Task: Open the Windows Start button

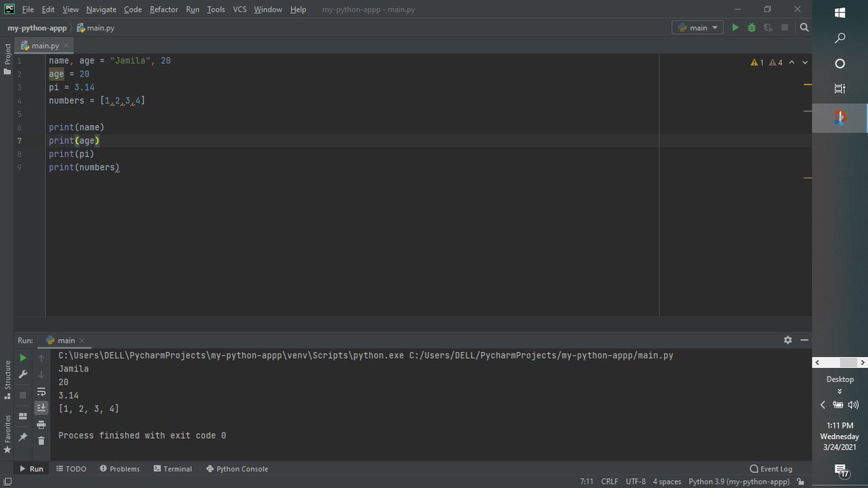Action: point(840,12)
